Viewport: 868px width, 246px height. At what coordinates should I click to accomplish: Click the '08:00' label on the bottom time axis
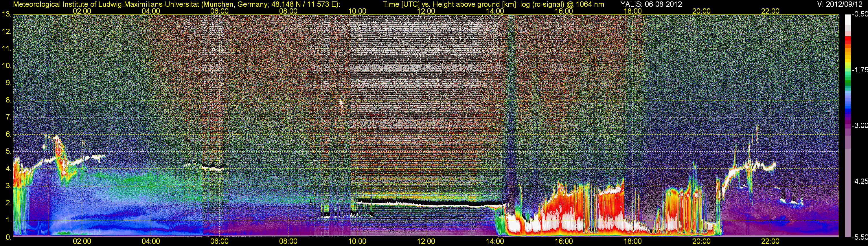point(288,241)
